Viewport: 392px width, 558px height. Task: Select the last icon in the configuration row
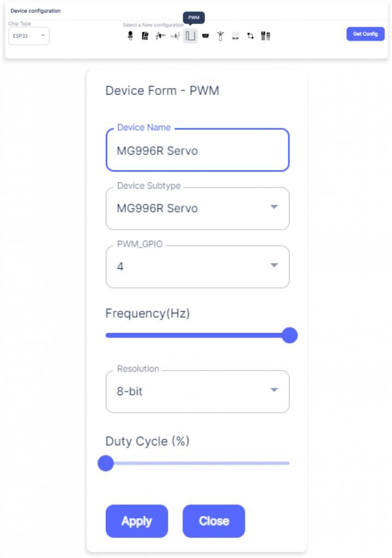point(266,36)
